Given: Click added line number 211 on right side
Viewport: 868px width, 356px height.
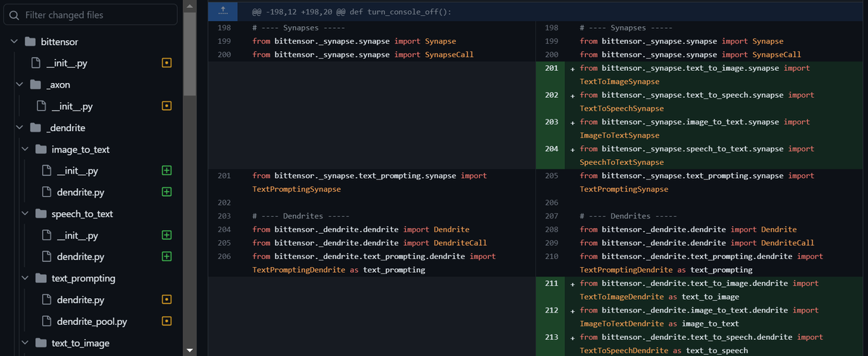Looking at the screenshot, I should click(x=551, y=284).
